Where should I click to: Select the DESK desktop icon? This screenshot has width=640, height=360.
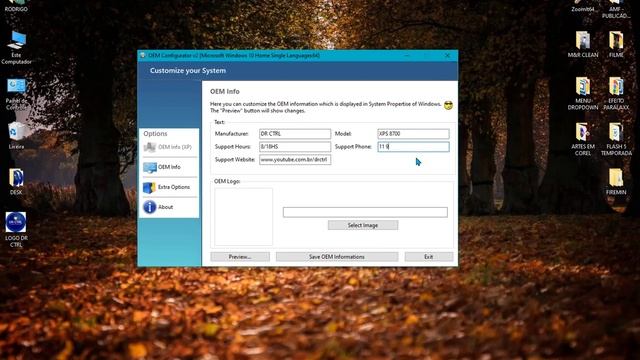[16, 182]
